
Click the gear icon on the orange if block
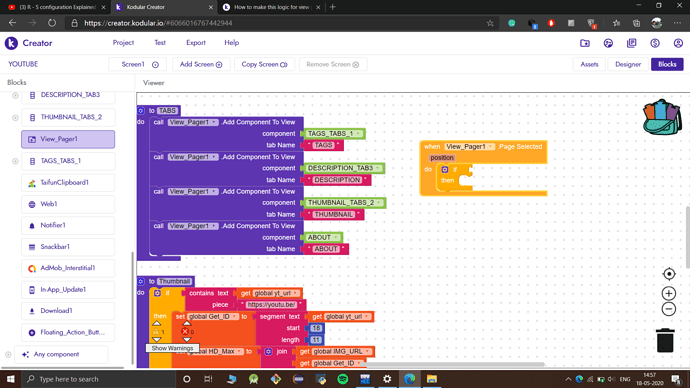[x=157, y=293]
